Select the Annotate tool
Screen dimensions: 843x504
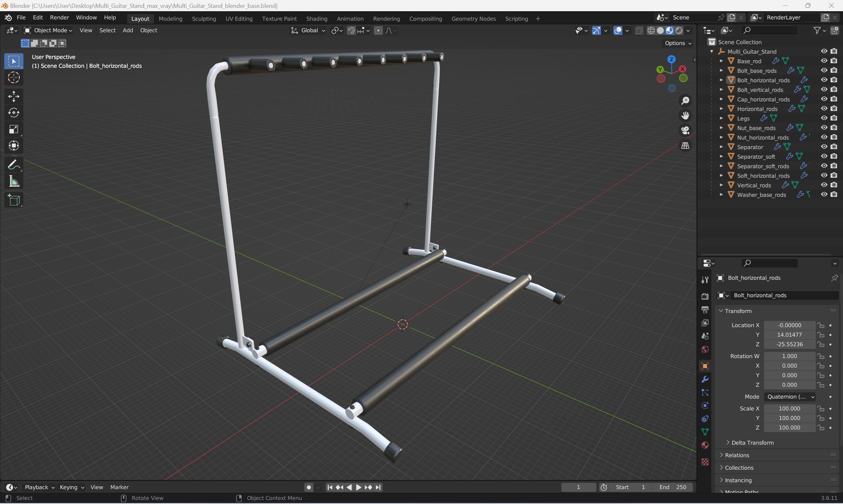click(14, 165)
